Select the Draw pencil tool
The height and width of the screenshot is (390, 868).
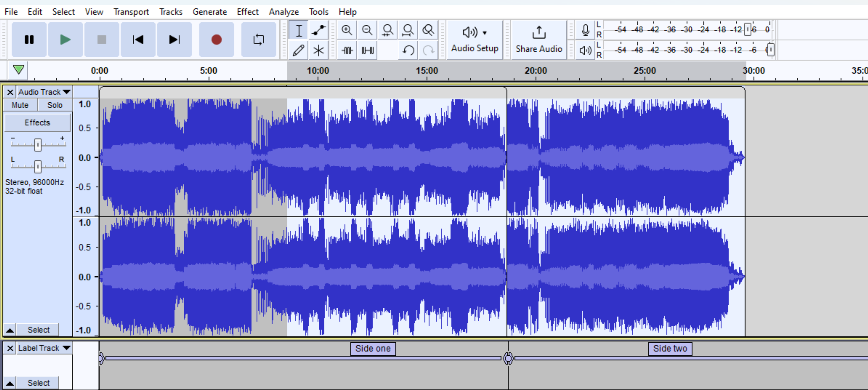[x=298, y=51]
